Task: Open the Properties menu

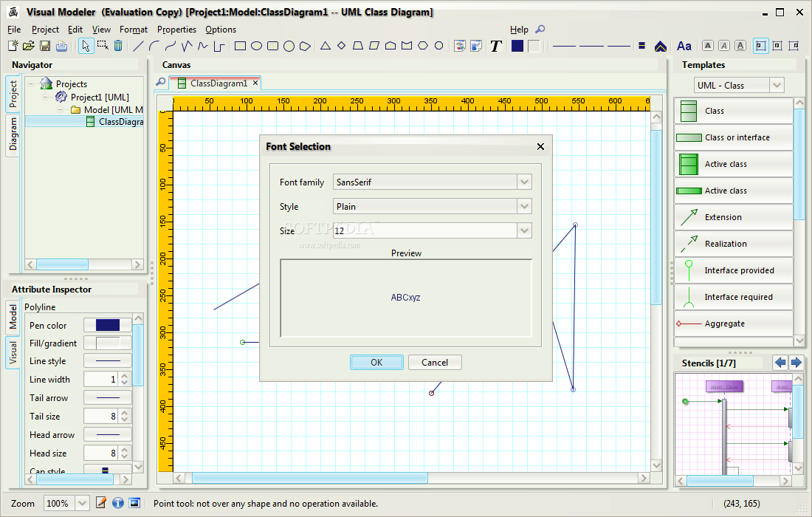Action: 176,30
